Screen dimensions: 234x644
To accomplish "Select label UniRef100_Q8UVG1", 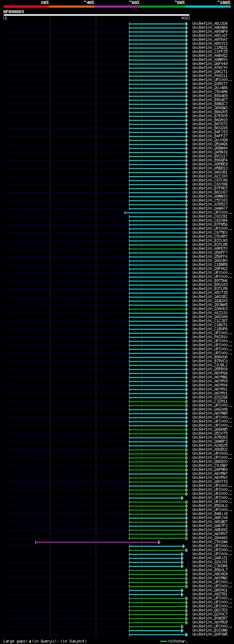I will coord(210,590).
